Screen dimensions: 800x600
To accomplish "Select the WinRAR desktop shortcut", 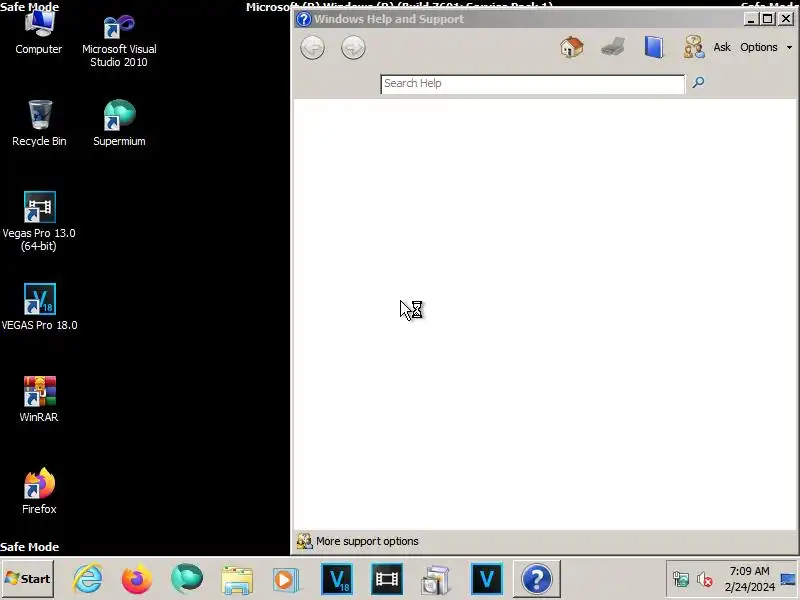I will [39, 399].
